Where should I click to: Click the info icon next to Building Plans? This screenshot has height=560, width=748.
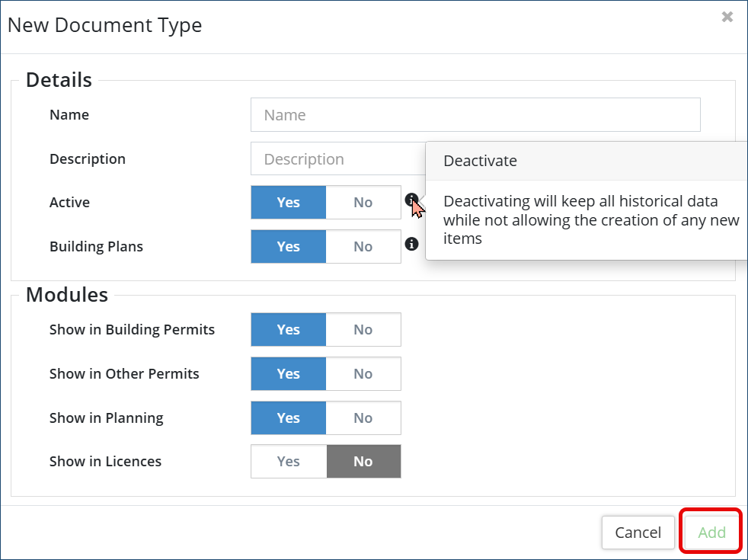pos(412,244)
